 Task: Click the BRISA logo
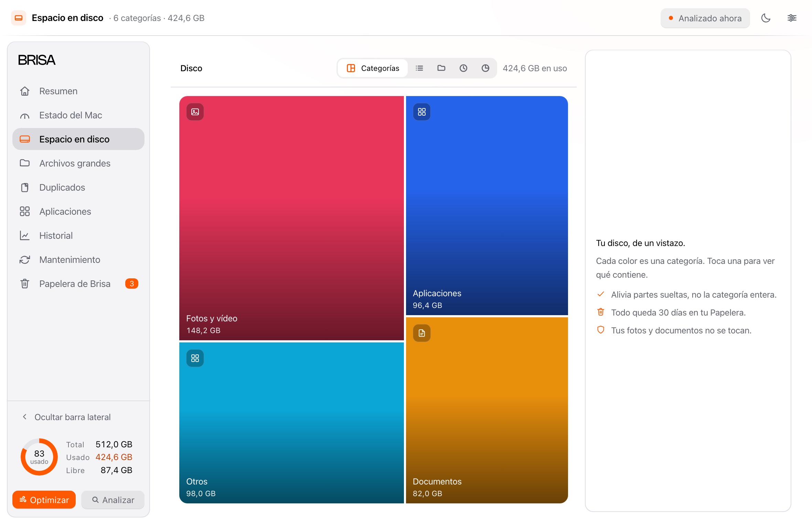(x=36, y=60)
